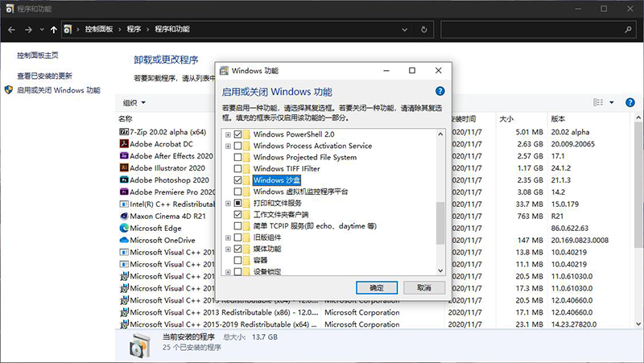644x363 pixels.
Task: Sort by the 大小 column header
Action: tap(506, 118)
